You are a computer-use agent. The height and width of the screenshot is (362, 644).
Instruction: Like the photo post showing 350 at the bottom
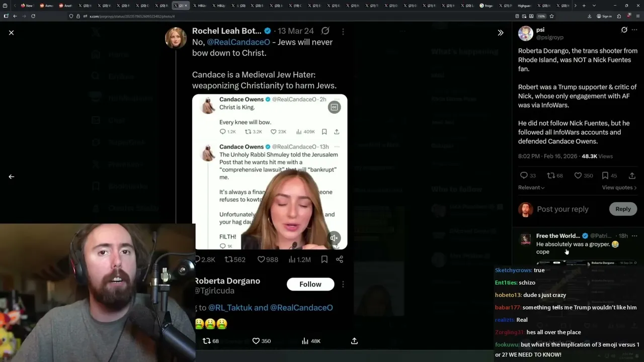click(x=262, y=341)
